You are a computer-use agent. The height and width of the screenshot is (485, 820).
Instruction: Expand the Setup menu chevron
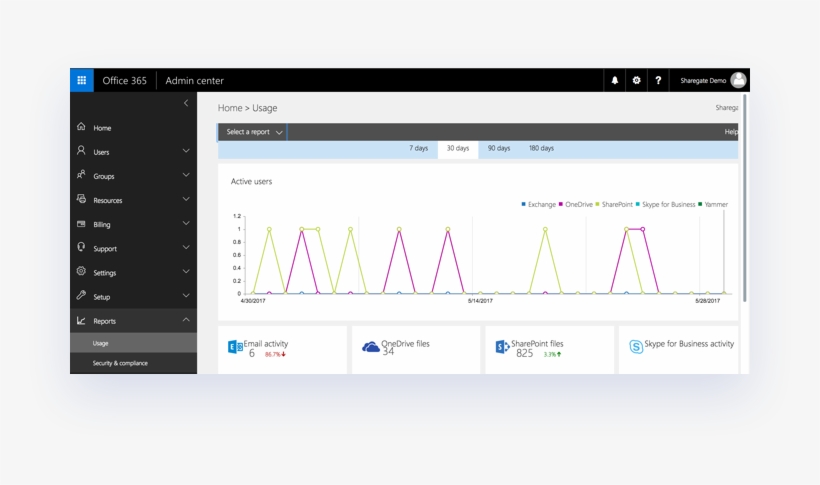point(186,295)
